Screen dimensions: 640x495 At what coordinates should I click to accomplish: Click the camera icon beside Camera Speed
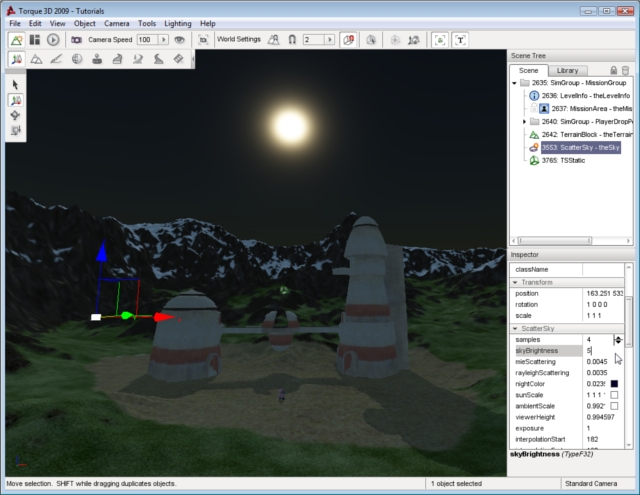(x=76, y=40)
